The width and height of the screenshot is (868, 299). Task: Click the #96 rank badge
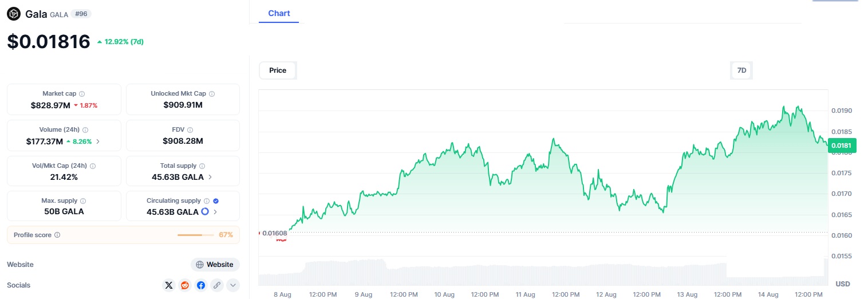[x=81, y=14]
